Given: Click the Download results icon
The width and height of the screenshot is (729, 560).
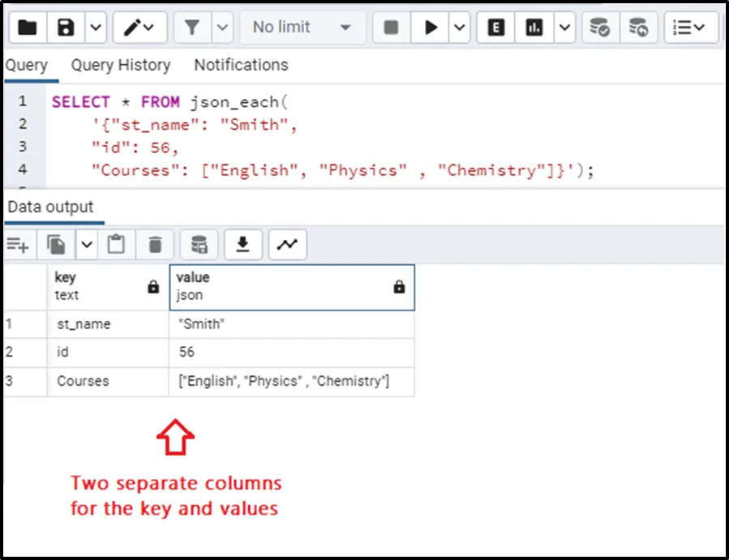Looking at the screenshot, I should 242,244.
